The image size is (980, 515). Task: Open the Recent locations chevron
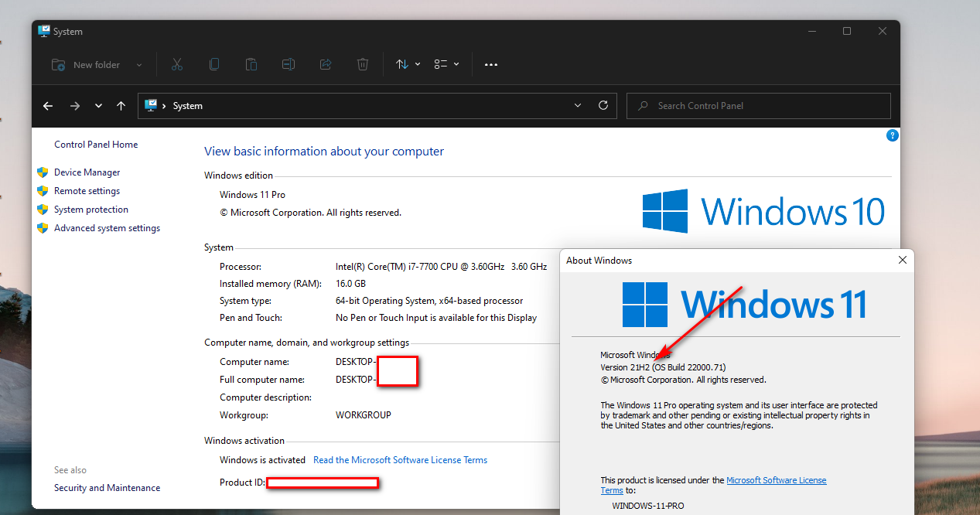pos(98,106)
